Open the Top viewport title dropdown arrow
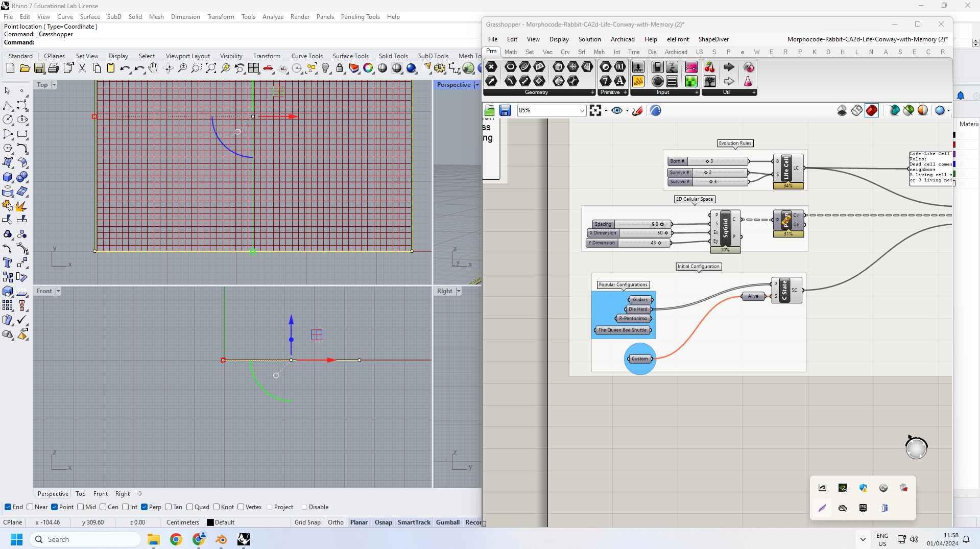The image size is (980, 549). point(54,85)
